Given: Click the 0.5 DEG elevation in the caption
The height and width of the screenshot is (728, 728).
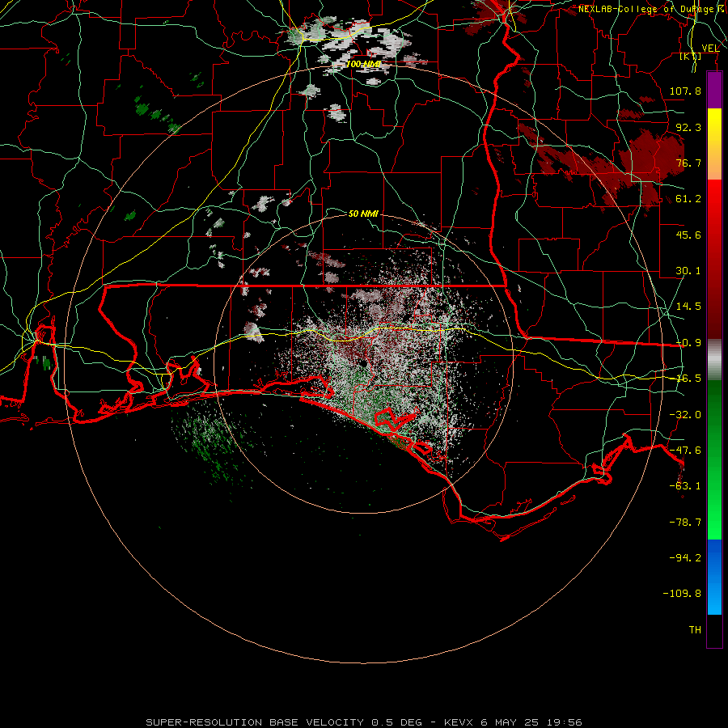Looking at the screenshot, I should pyautogui.click(x=397, y=722).
